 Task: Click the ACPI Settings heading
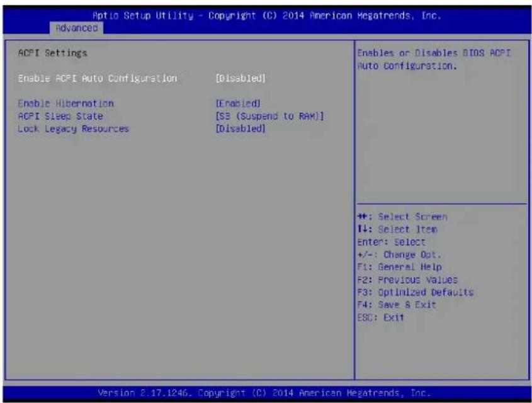(x=53, y=54)
